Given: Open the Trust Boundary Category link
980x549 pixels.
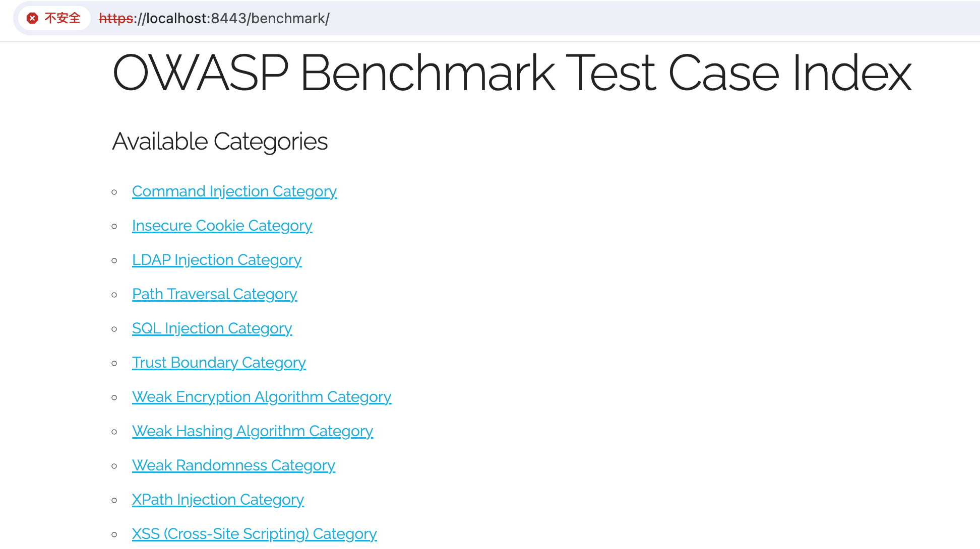Looking at the screenshot, I should pyautogui.click(x=219, y=363).
